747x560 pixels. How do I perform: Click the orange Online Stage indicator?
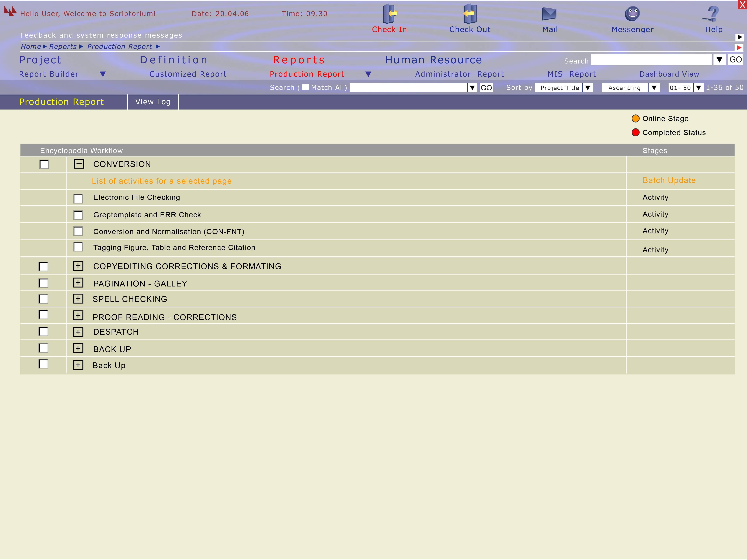click(x=635, y=118)
